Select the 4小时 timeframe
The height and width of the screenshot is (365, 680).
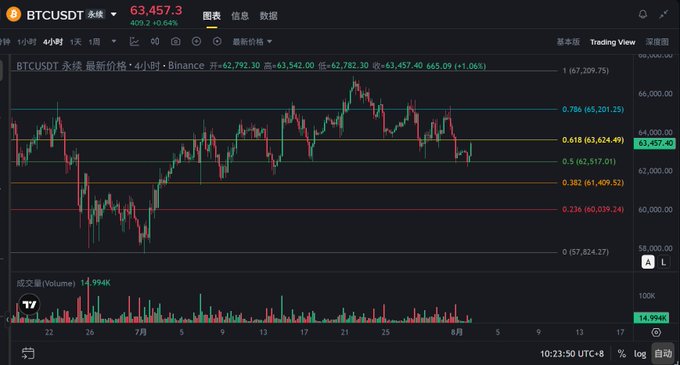52,42
